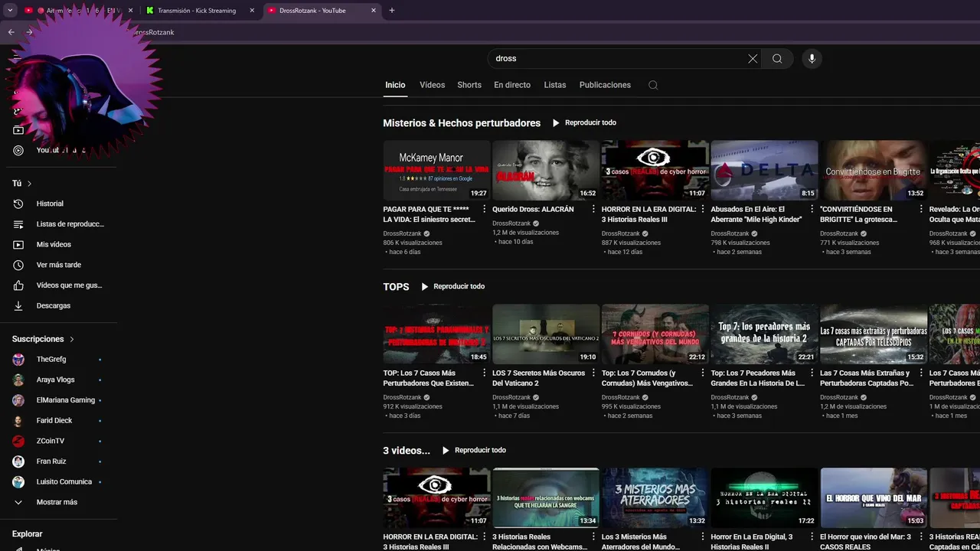Open the Delta airplane video thumbnail
This screenshot has width=980, height=551.
(x=764, y=170)
